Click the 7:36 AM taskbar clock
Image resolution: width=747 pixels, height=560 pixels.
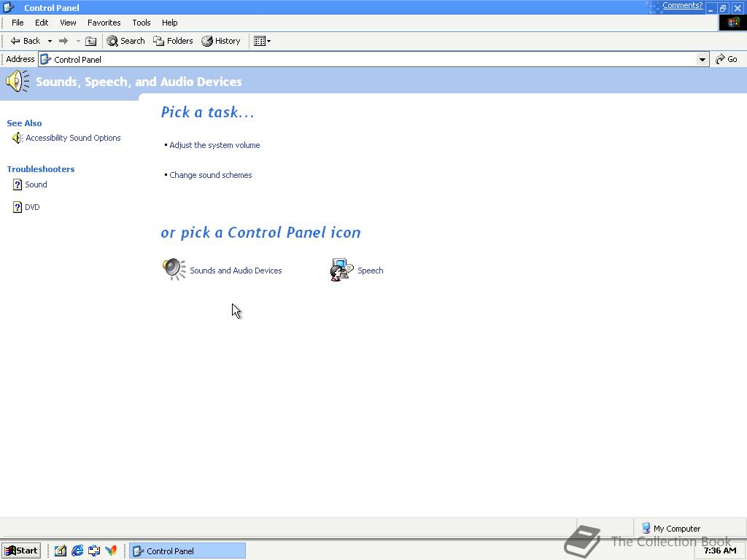pyautogui.click(x=720, y=551)
